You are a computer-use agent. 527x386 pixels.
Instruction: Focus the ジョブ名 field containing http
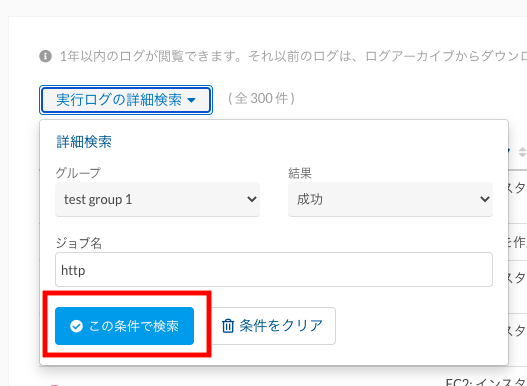[x=274, y=270]
